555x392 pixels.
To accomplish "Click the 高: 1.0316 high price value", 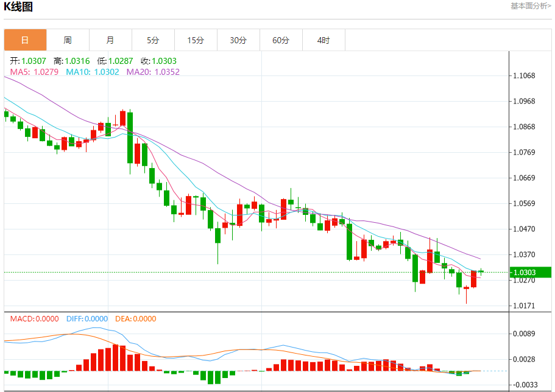I will point(72,61).
